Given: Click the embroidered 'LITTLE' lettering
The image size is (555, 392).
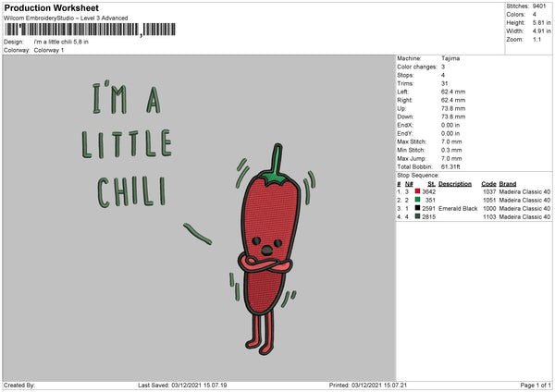Looking at the screenshot, I should click(x=127, y=143).
